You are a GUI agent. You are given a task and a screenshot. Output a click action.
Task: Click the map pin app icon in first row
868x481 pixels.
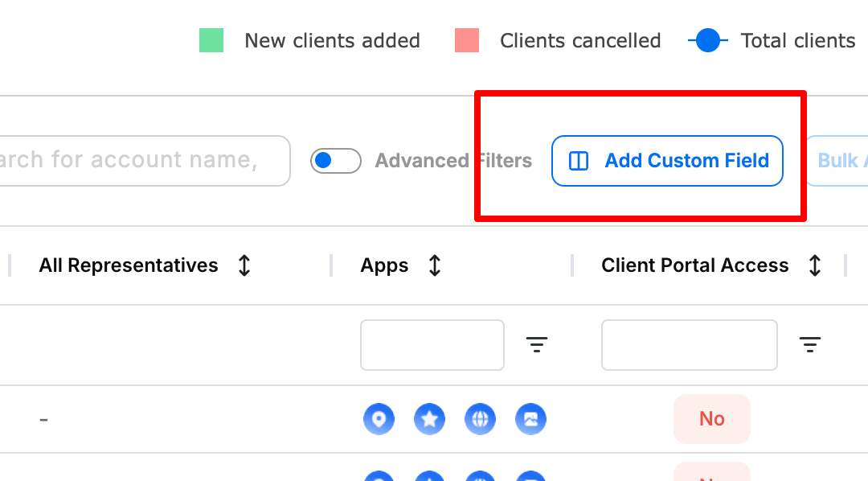[x=379, y=419]
